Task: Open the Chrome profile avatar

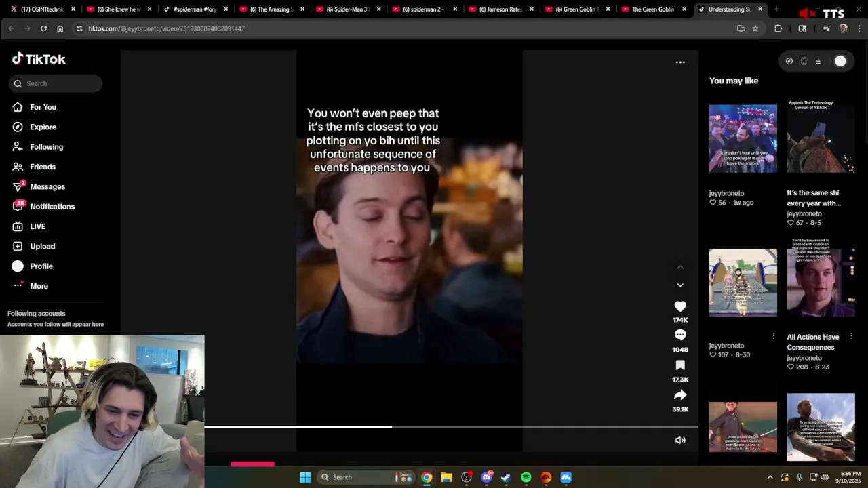Action: pos(843,28)
